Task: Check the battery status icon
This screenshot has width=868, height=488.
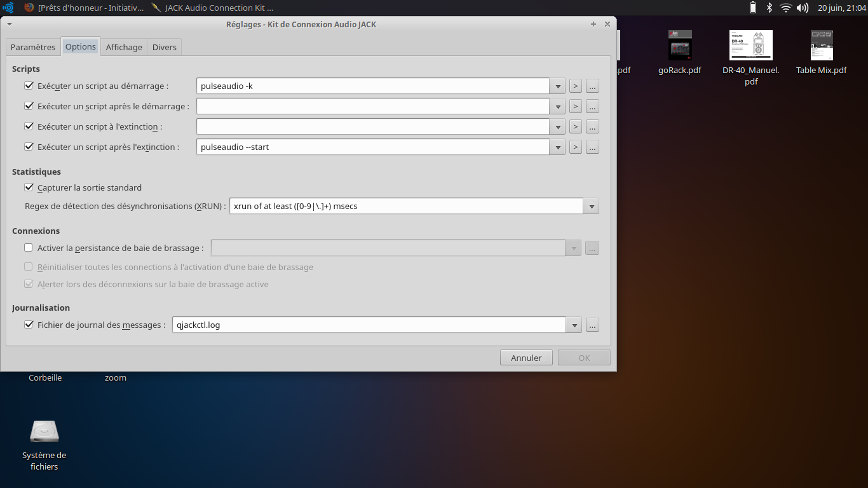Action: (753, 8)
